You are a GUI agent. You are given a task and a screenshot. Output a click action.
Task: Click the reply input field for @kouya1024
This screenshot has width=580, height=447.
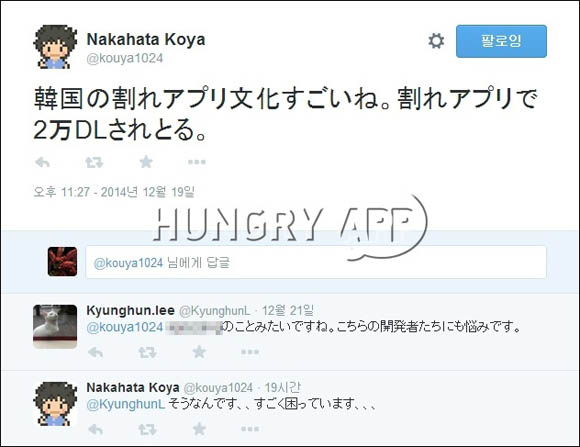point(316,262)
